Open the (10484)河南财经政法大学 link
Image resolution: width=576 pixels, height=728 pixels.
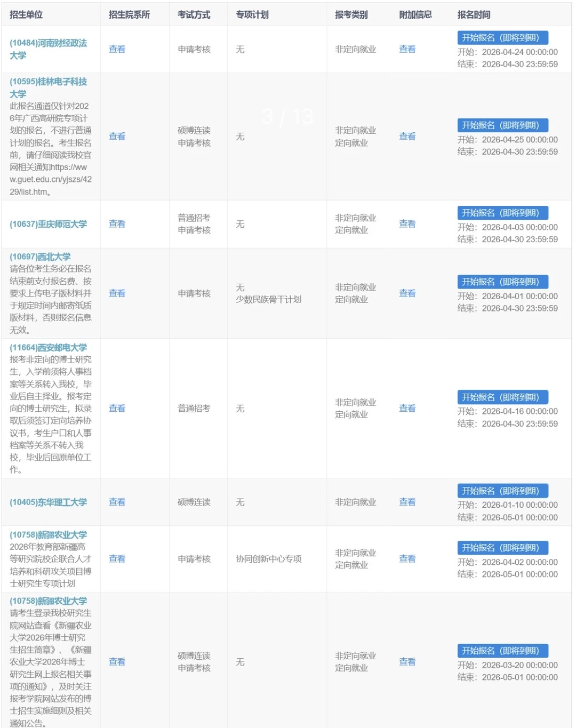[x=48, y=49]
